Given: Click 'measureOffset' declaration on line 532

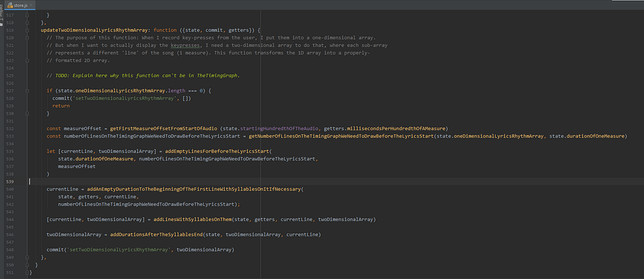Looking at the screenshot, I should pyautogui.click(x=82, y=128).
